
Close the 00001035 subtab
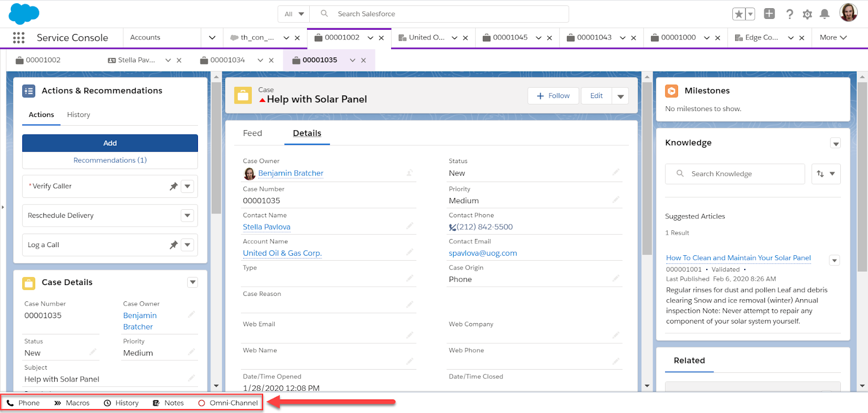[363, 60]
